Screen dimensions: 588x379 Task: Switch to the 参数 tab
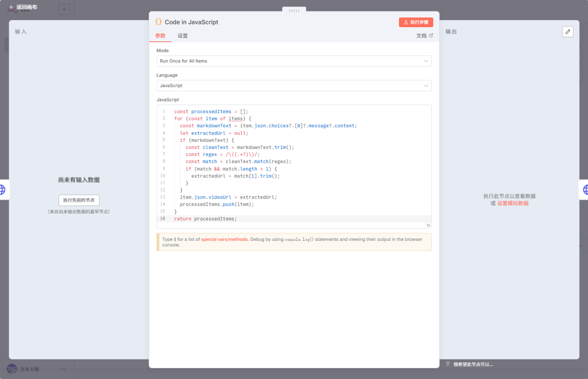pyautogui.click(x=161, y=36)
